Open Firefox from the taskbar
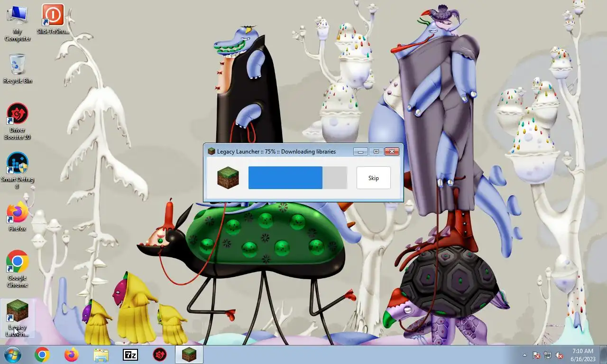607x364 pixels. 72,355
